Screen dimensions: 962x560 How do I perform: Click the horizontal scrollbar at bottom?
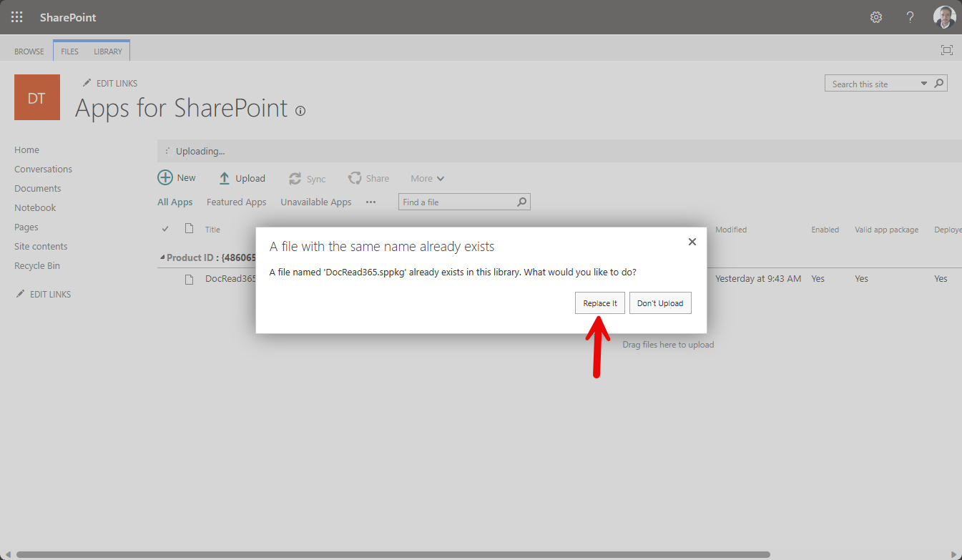pos(393,554)
